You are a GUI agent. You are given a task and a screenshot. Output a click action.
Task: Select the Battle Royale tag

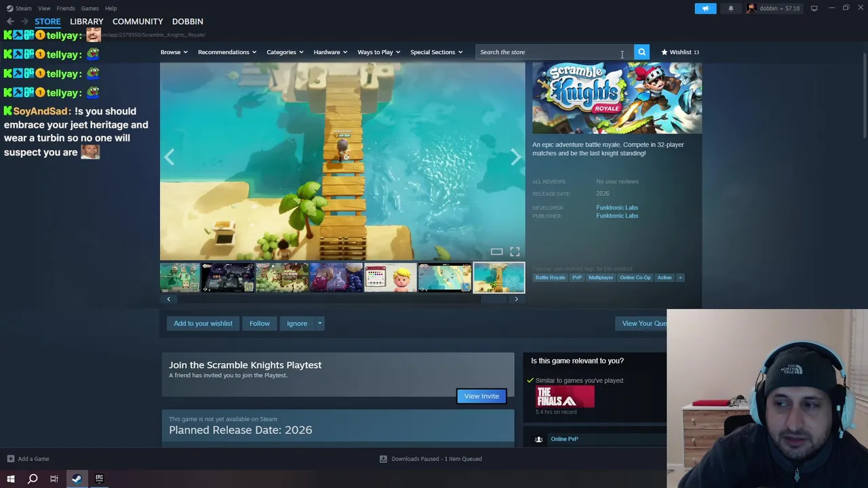tap(550, 277)
